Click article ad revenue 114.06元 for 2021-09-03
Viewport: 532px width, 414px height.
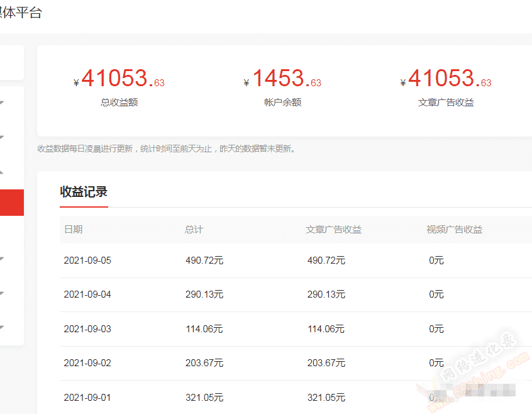(x=326, y=329)
